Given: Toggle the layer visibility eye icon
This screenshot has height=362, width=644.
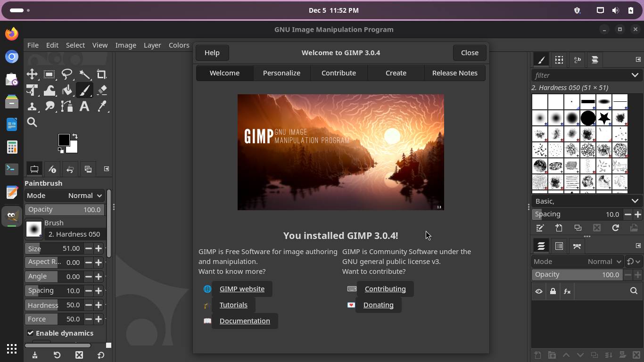Looking at the screenshot, I should click(x=539, y=291).
